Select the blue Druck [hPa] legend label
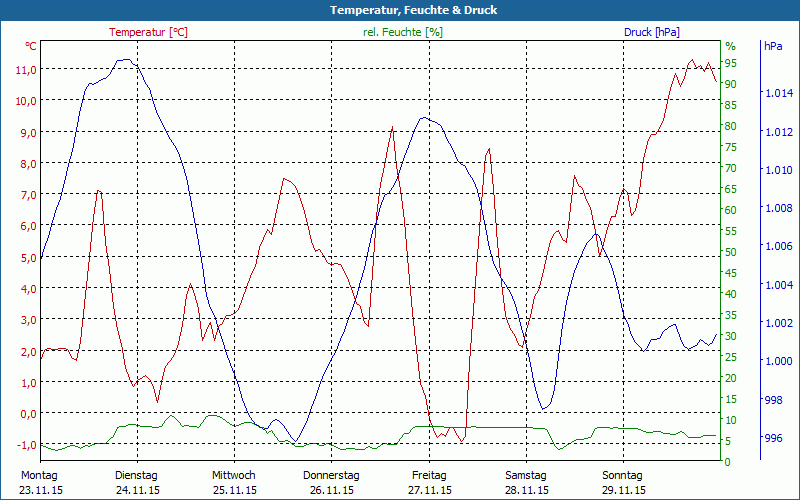Viewport: 800px width, 500px height. (651, 32)
